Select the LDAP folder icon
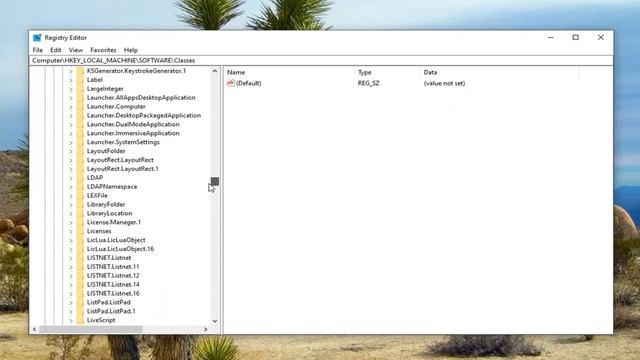Screen dimensions: 640x360 click(80, 178)
